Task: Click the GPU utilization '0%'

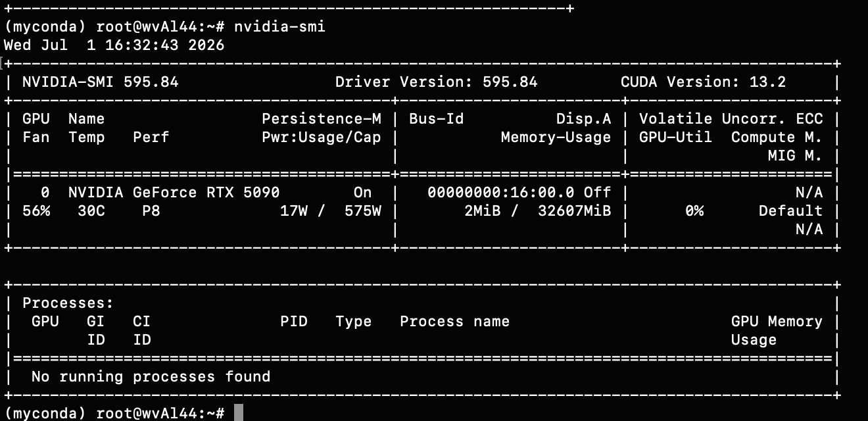Action: click(694, 211)
